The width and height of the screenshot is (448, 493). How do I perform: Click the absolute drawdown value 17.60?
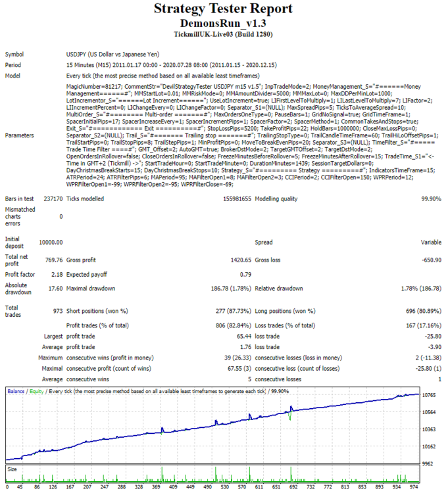[x=55, y=289]
